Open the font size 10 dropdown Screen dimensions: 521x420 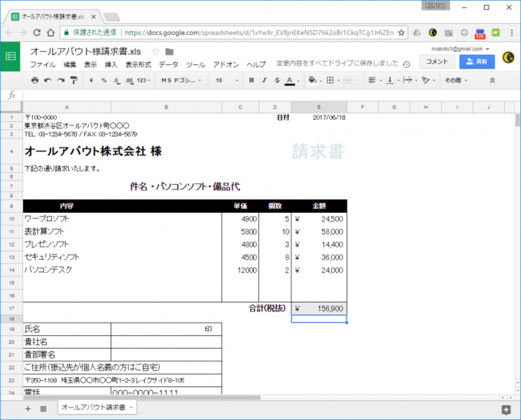(x=227, y=80)
